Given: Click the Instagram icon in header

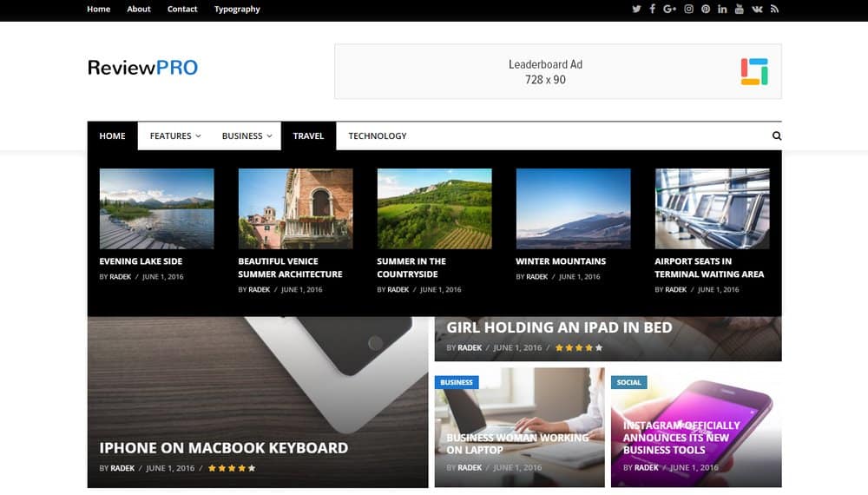Looking at the screenshot, I should point(688,9).
